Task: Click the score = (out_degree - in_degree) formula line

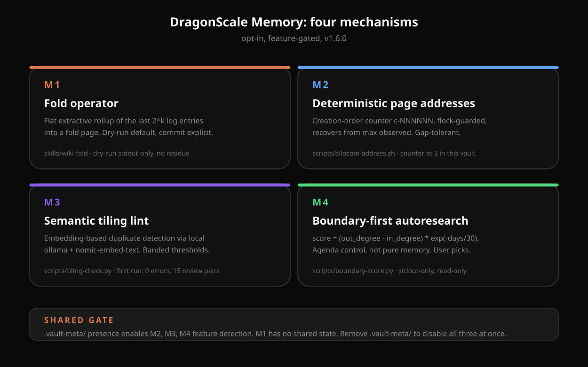Action: pyautogui.click(x=396, y=238)
